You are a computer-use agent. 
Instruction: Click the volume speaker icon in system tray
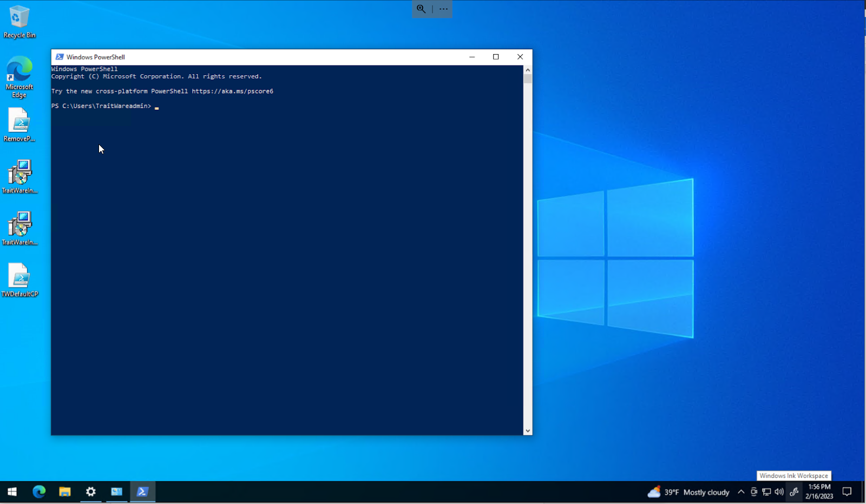779,492
